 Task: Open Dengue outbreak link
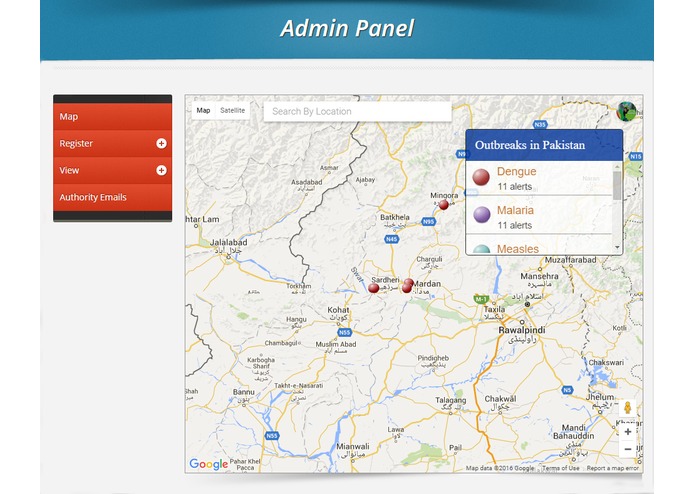pyautogui.click(x=516, y=171)
